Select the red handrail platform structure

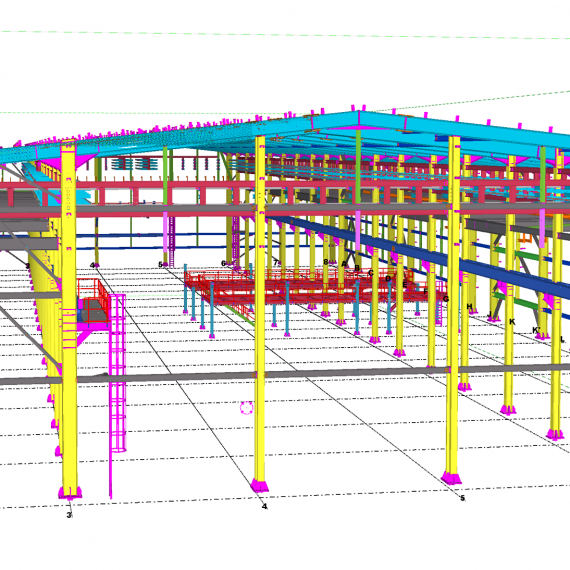(x=316, y=287)
